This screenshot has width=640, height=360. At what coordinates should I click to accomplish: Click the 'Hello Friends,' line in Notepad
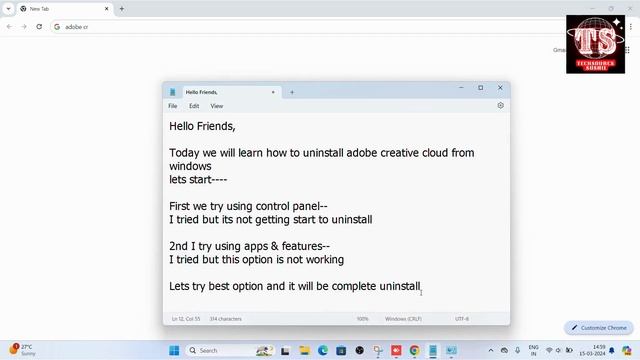(202, 126)
